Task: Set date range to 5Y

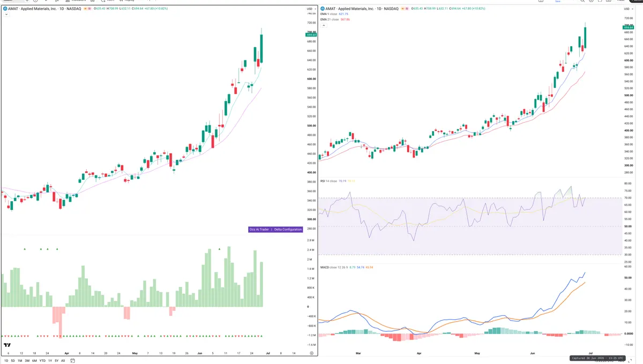Action: tap(56, 361)
